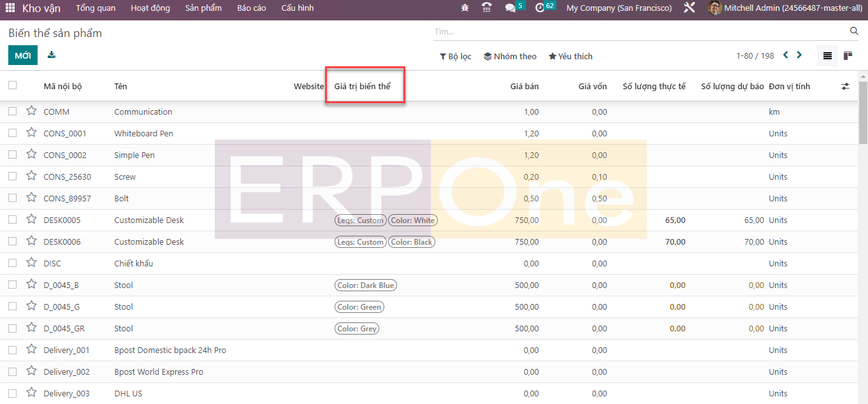Screen dimensions: 868x404
Task: Focus the Tìm search input field
Action: tap(637, 31)
